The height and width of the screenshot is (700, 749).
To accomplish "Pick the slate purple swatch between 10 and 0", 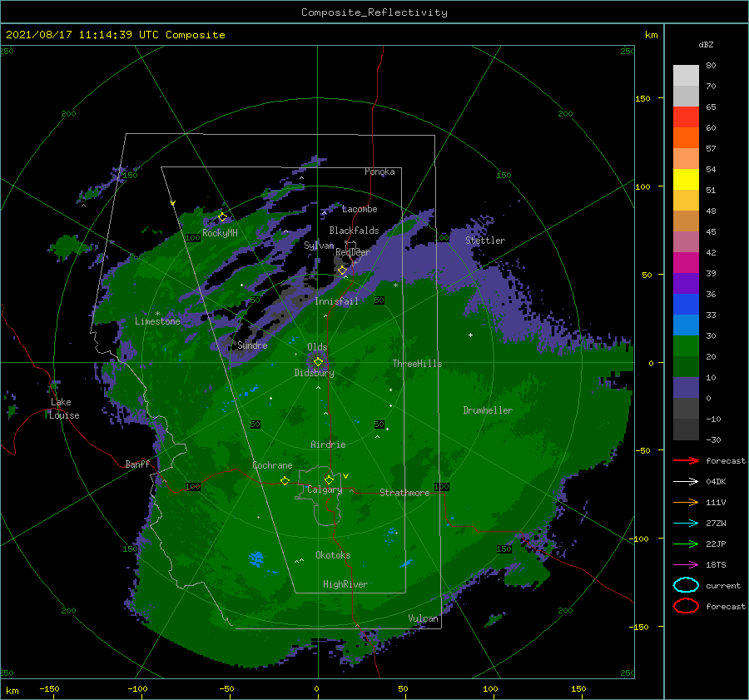I will pos(686,387).
